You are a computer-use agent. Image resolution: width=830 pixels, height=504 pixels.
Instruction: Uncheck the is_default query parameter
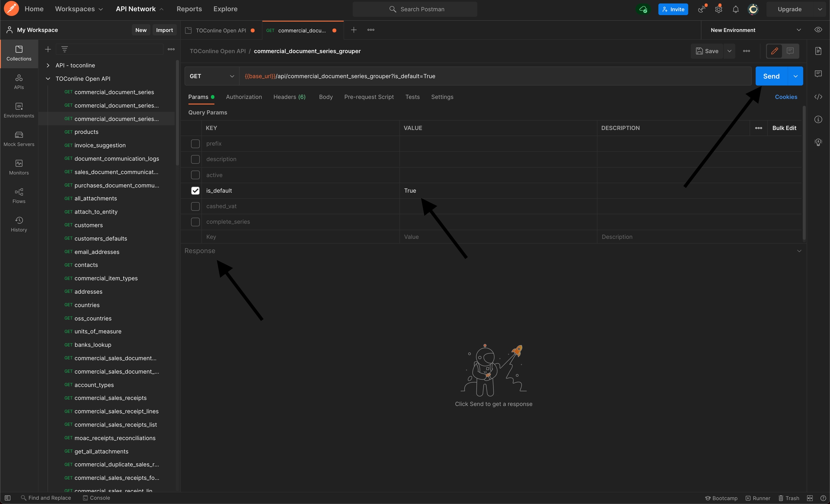tap(195, 191)
